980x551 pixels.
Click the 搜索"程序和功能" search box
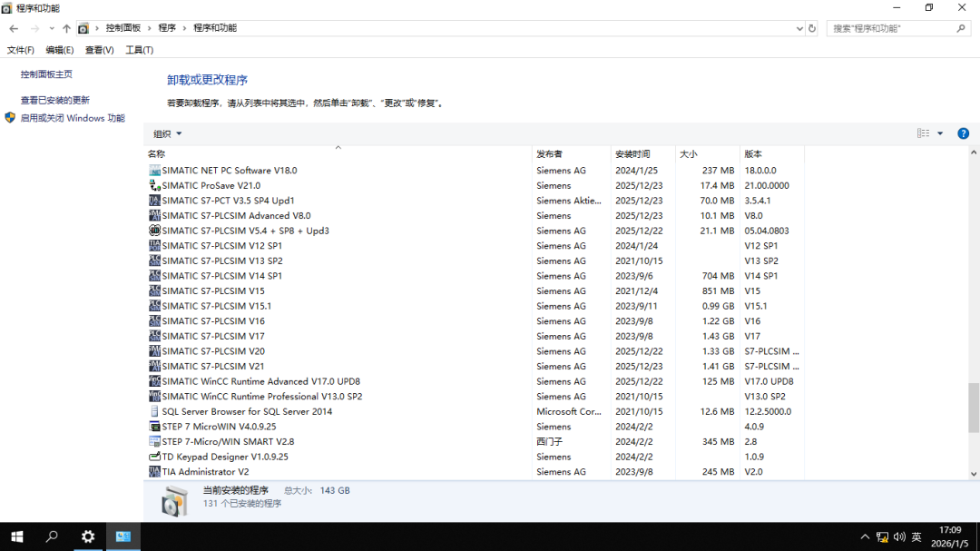(x=894, y=28)
